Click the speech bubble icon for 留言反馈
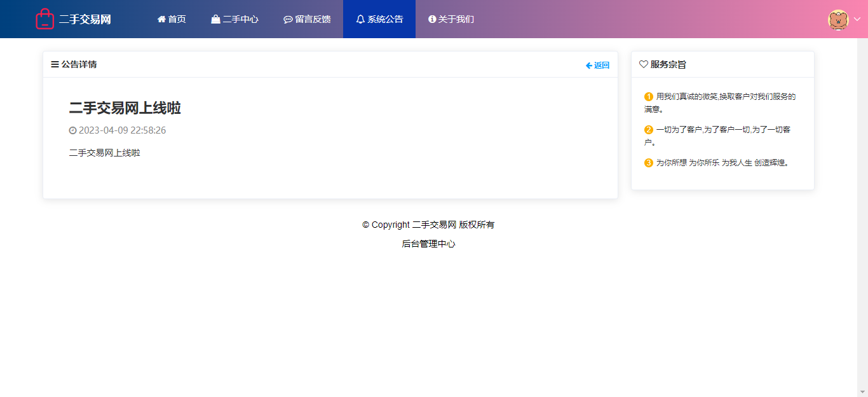 [x=288, y=20]
